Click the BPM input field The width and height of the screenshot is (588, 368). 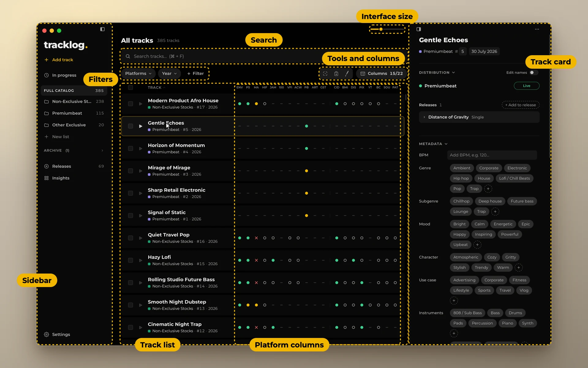[492, 155]
